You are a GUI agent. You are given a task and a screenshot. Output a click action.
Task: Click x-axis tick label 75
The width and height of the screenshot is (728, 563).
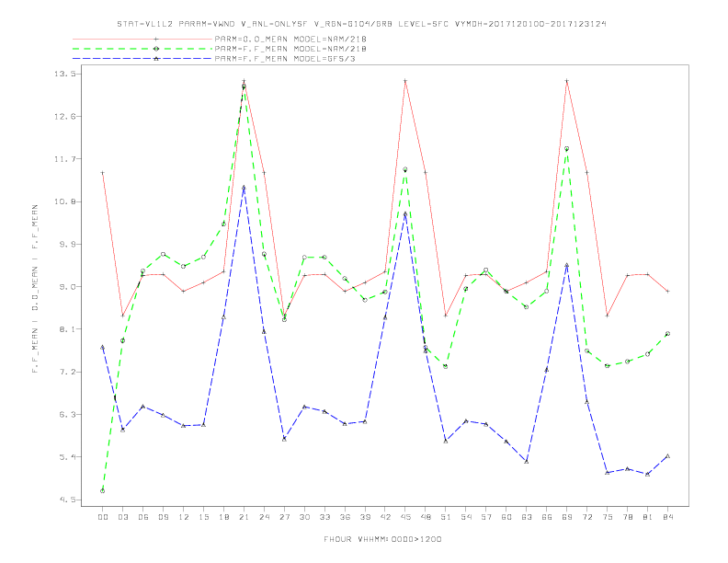(608, 517)
